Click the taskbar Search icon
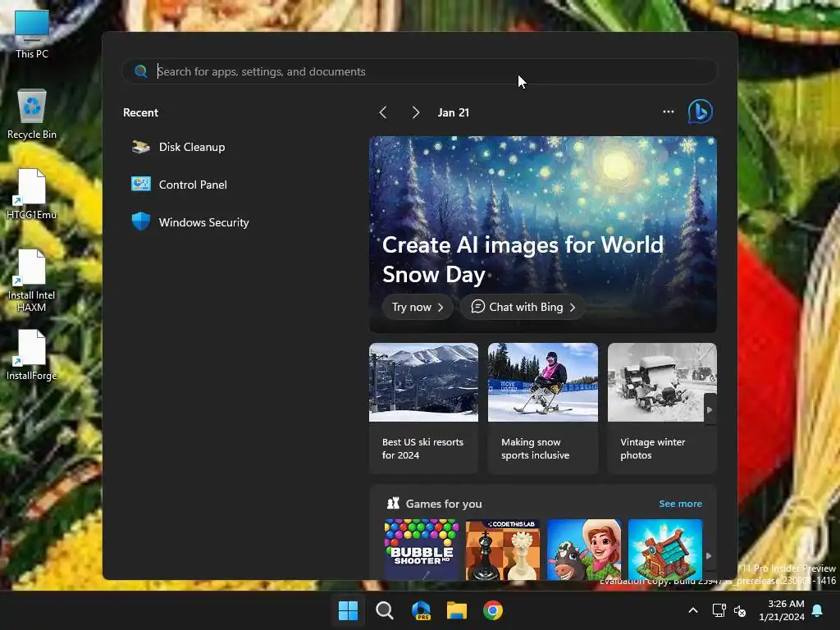 pos(384,610)
